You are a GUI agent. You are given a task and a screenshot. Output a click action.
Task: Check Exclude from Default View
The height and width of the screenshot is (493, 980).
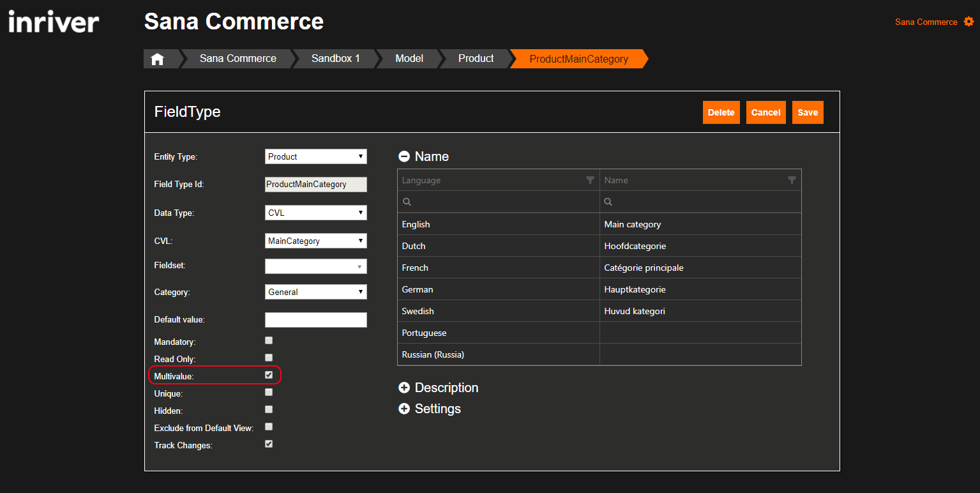click(269, 427)
